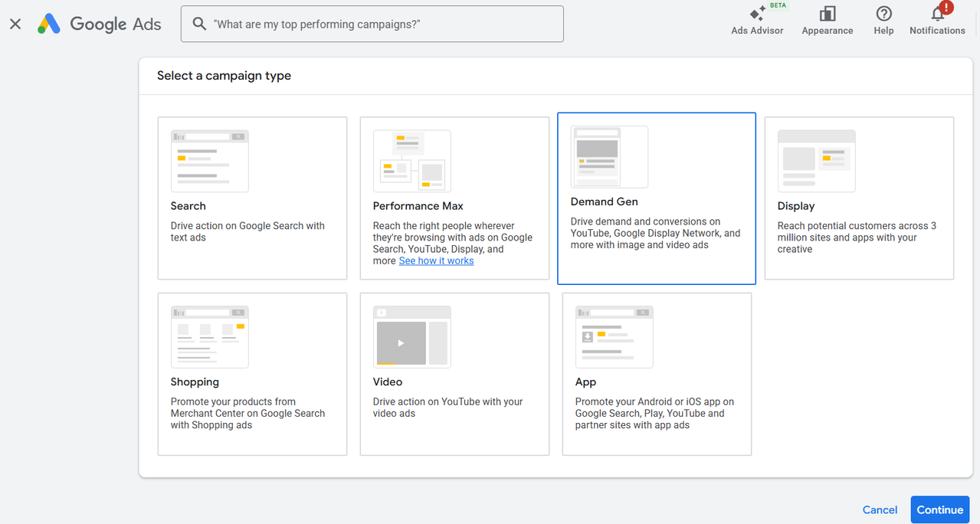The height and width of the screenshot is (524, 980).
Task: Click the search magnifier icon
Action: pos(199,24)
